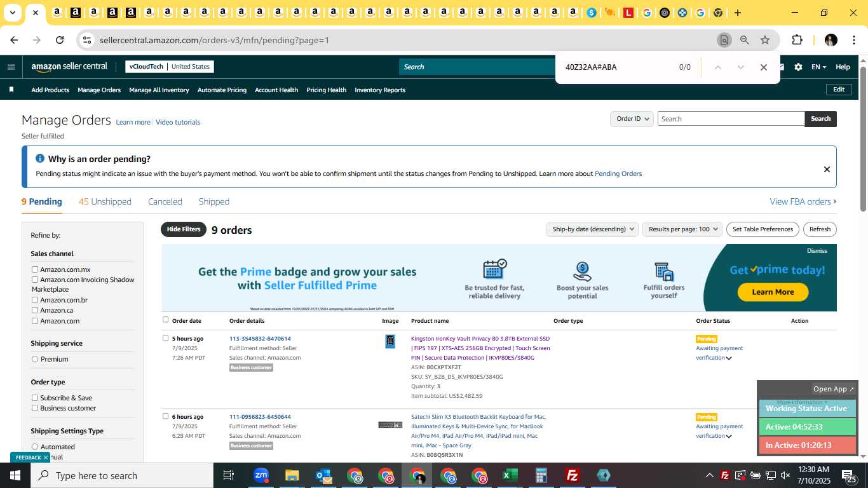The image size is (868, 488).
Task: Open a new browser tab with plus icon
Action: pos(737,13)
